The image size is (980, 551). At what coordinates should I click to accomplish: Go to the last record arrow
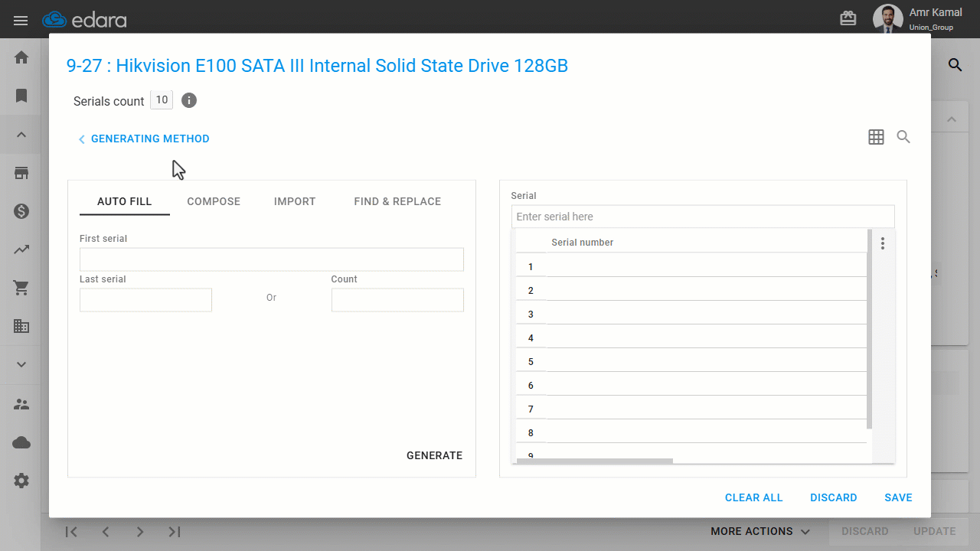point(174,531)
